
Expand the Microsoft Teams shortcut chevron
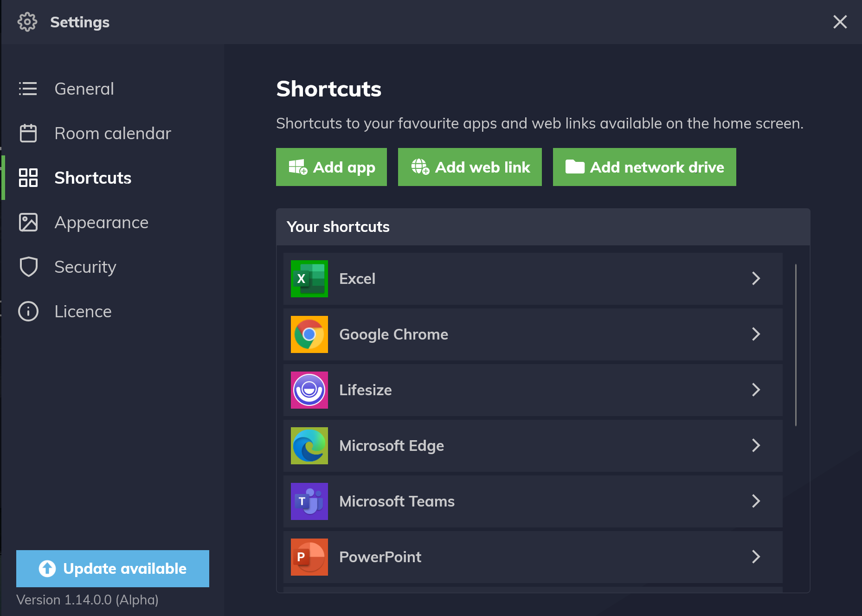(x=756, y=501)
